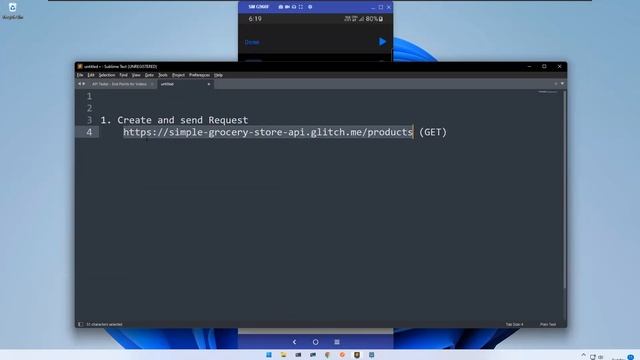This screenshot has height=360, width=640.
Task: Toggle the side bar icon in status bar
Action: tap(80, 324)
